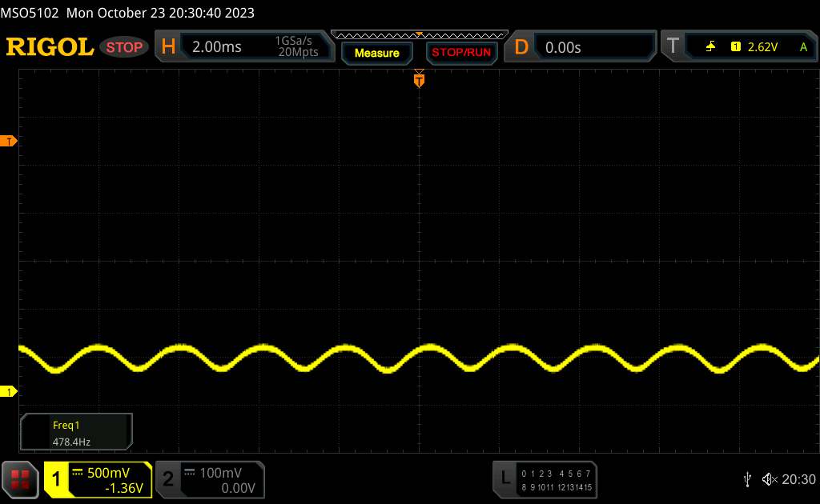Screen dimensions: 820x504
Task: Open the red function navigation icon
Action: [x=20, y=479]
